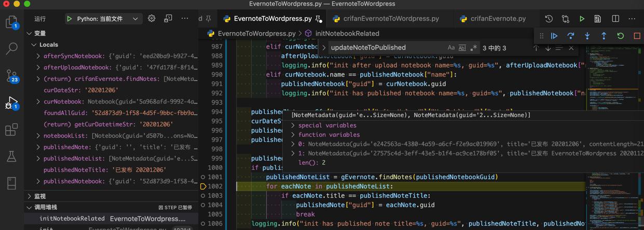Open the Explorer view in activity bar
Screen dimensions: 644x230
[11, 22]
